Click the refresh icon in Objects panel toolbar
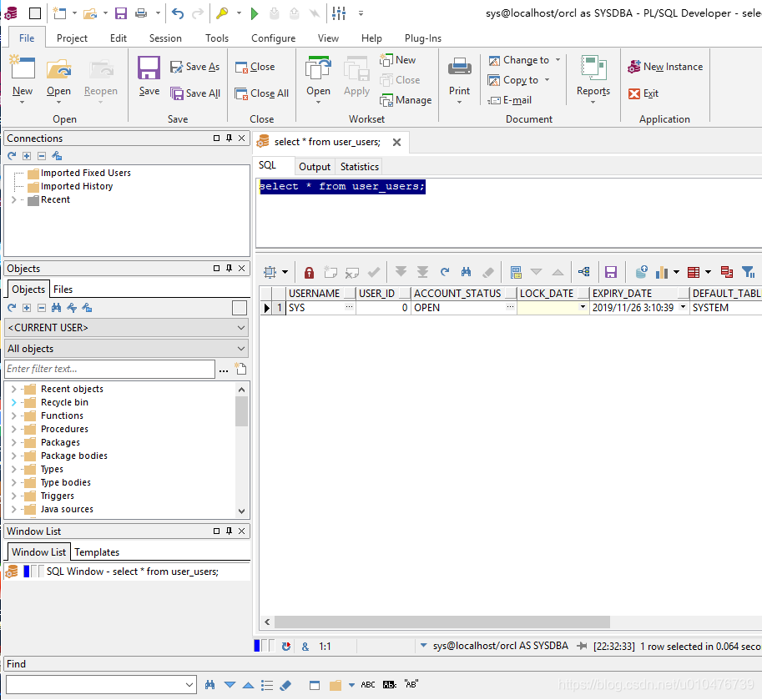The height and width of the screenshot is (700, 762). (x=12, y=308)
